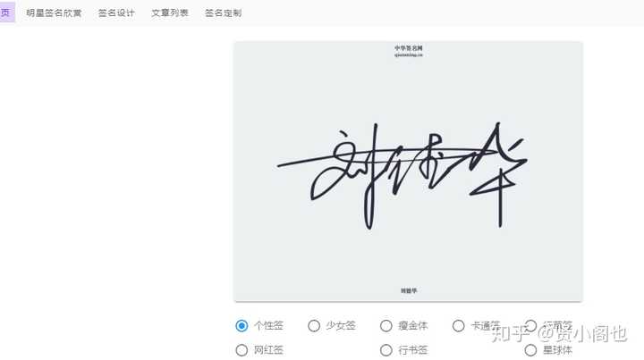This screenshot has width=644, height=360.
Task: Select the 网红签 radio button
Action: coord(241,350)
